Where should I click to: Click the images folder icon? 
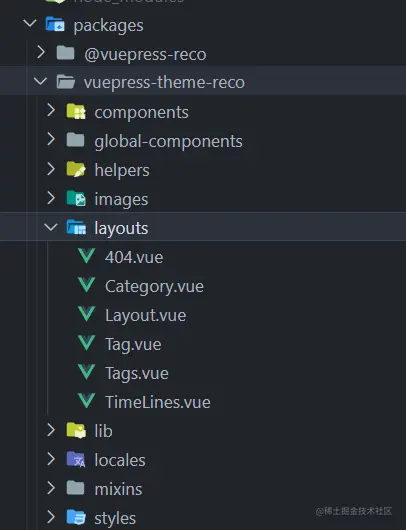tap(76, 198)
